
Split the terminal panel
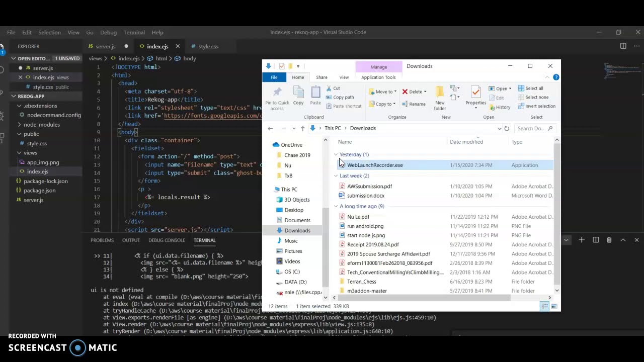(596, 240)
